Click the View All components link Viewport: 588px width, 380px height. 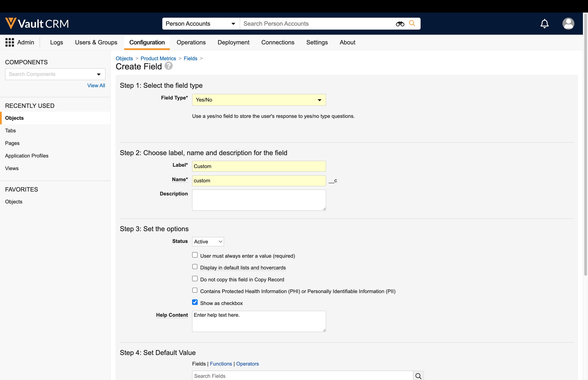click(96, 85)
